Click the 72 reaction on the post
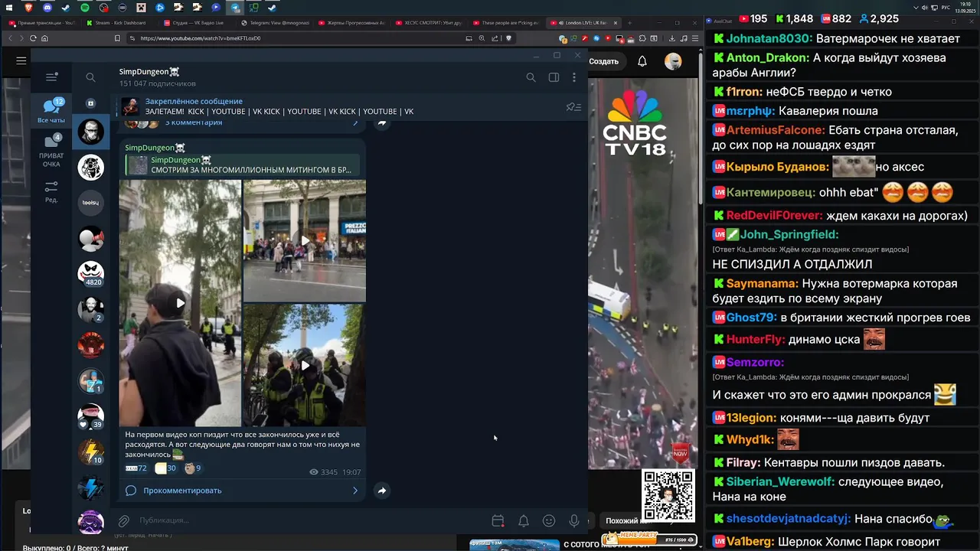 136,468
